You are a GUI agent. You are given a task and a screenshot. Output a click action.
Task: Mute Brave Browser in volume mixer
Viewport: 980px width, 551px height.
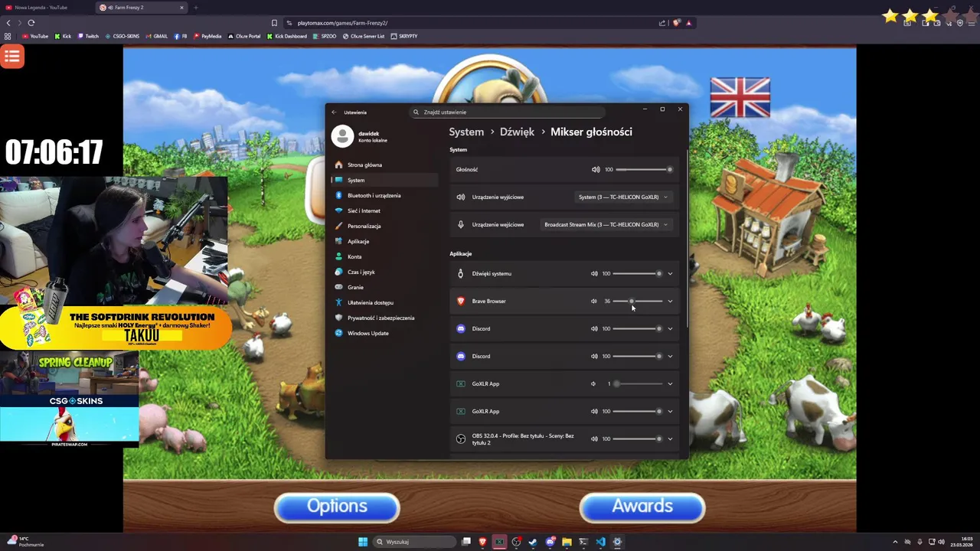(594, 301)
